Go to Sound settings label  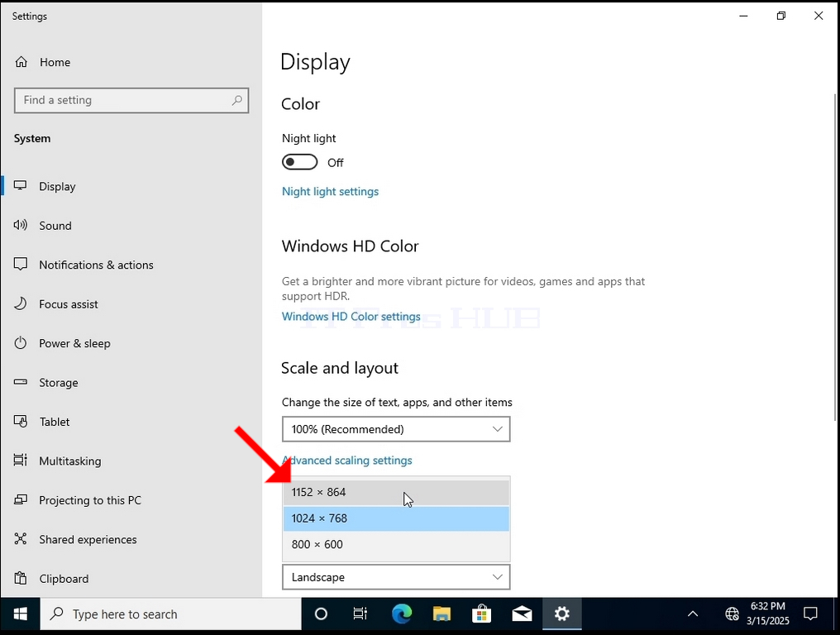(55, 226)
